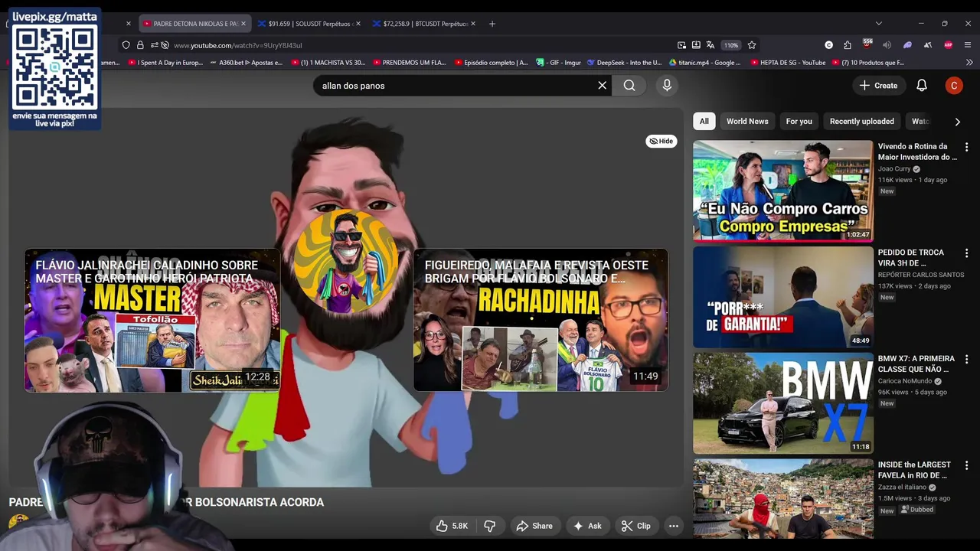Open the browser extensions puzzle icon
Screen dimensions: 980x551
(x=848, y=45)
